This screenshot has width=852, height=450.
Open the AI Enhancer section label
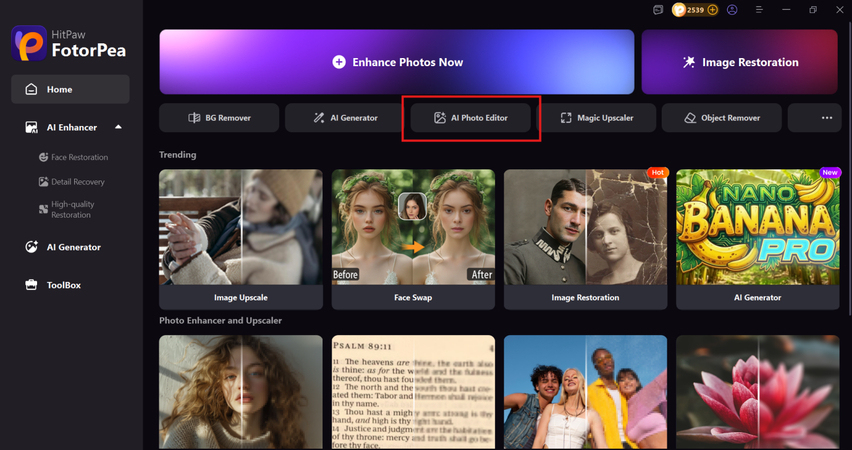coord(72,127)
